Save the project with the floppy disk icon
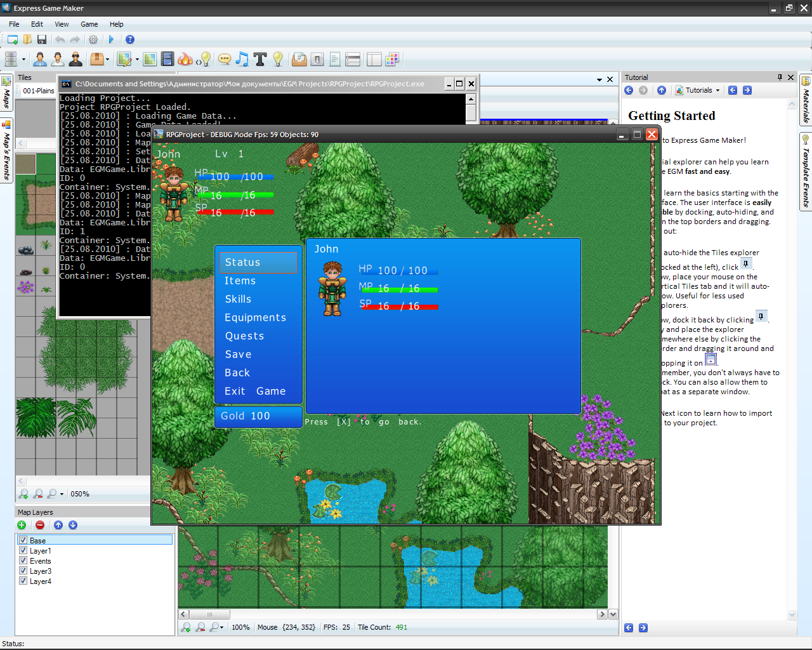 [42, 39]
